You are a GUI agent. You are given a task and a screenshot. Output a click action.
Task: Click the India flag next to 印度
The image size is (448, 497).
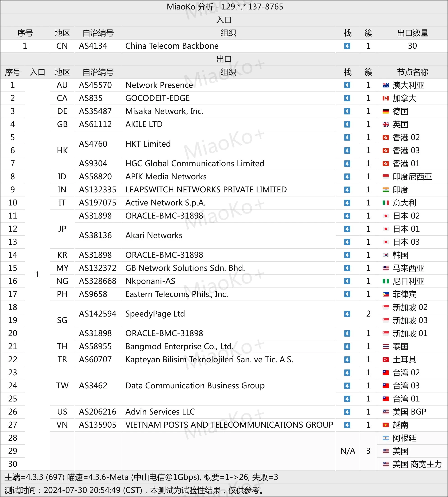pyautogui.click(x=386, y=190)
